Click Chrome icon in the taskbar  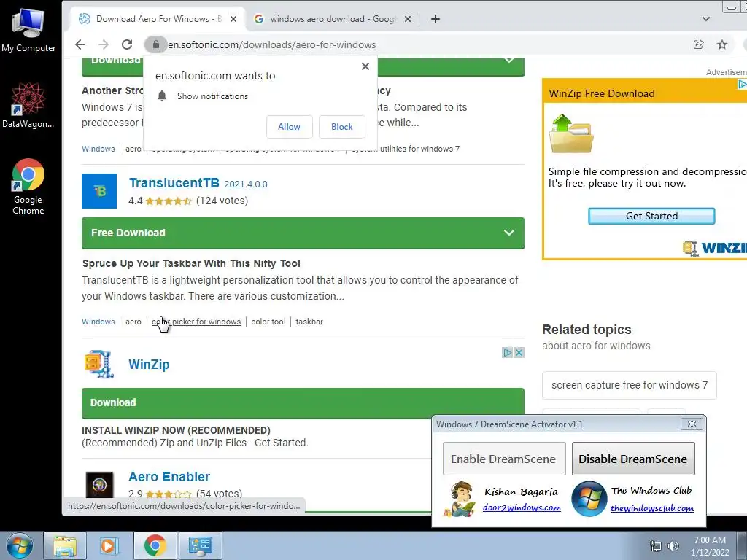point(155,545)
